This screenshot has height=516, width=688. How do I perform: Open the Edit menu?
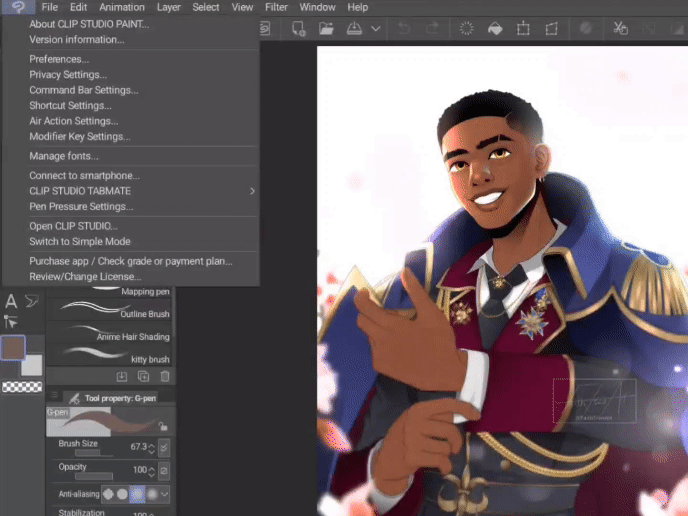click(79, 7)
